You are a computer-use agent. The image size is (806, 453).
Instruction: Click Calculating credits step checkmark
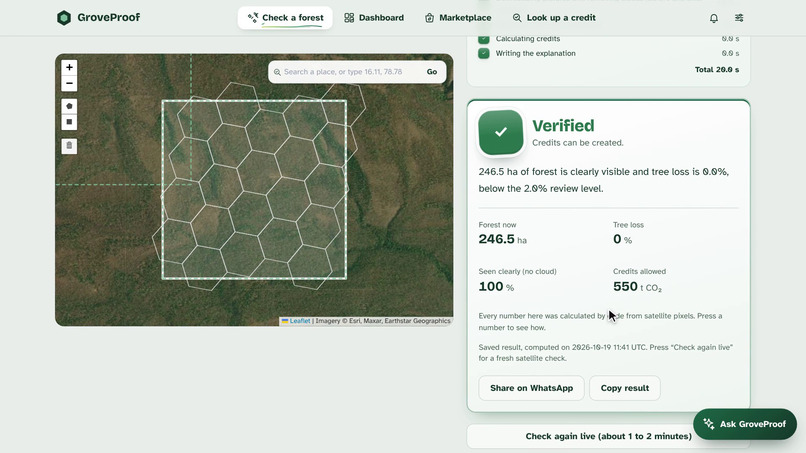484,39
